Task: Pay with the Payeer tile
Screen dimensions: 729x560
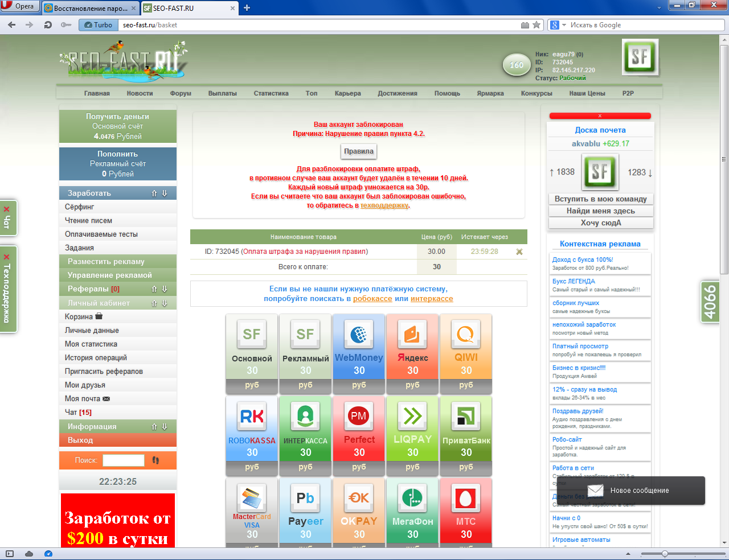Action: pos(305,513)
